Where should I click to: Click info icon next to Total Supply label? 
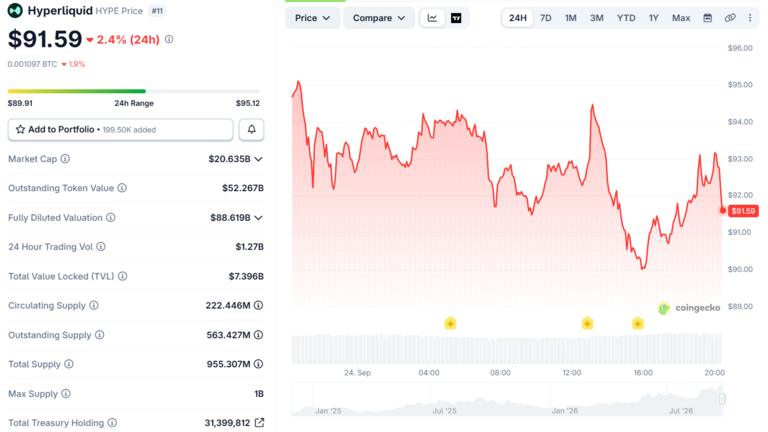coord(69,364)
